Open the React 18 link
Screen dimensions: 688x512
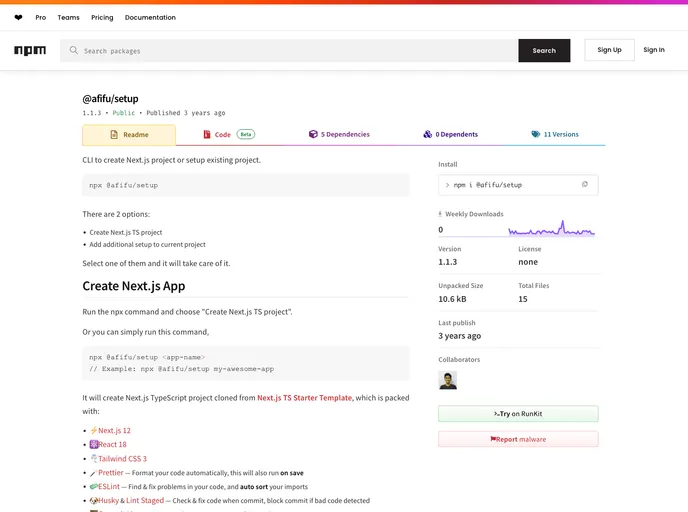tap(112, 444)
